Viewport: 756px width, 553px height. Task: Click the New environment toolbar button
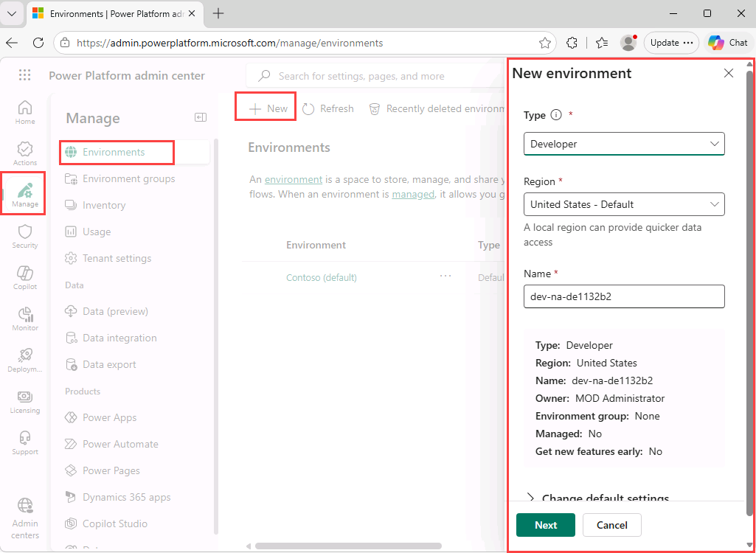click(268, 109)
